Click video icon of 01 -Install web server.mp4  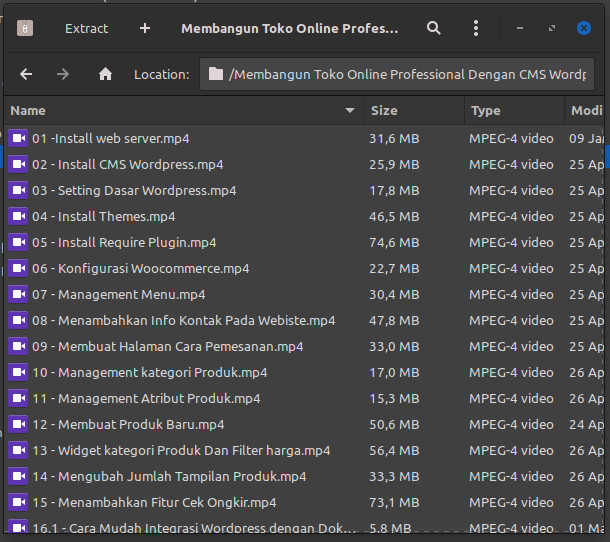click(x=18, y=138)
